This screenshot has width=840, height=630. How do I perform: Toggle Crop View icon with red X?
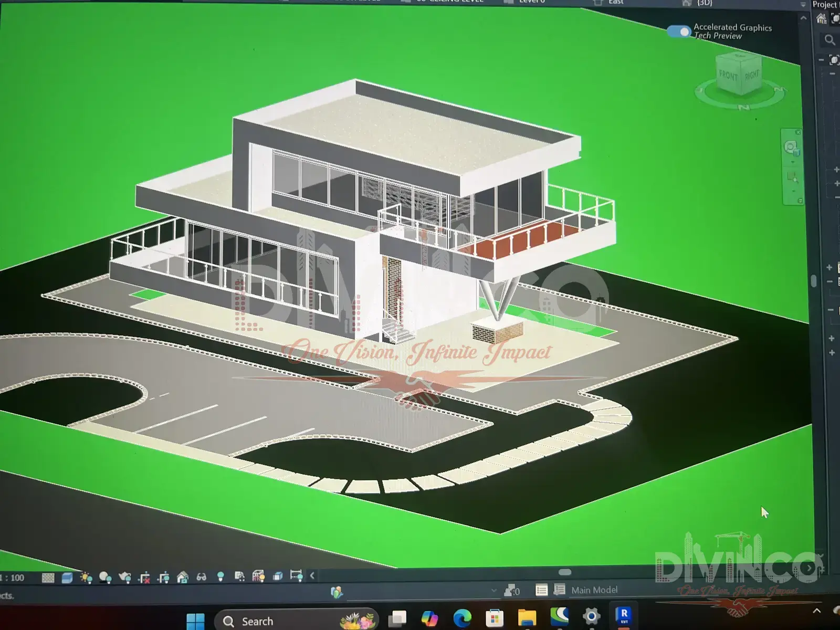point(144,577)
